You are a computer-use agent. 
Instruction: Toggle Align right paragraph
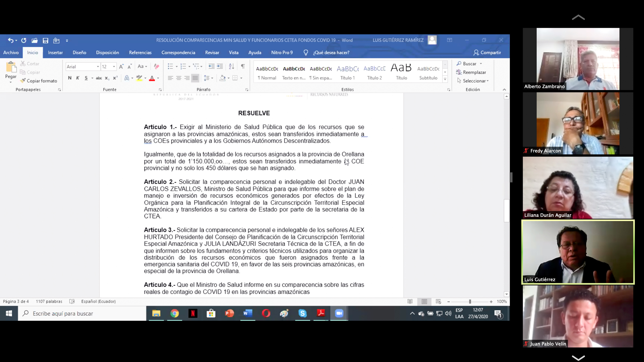tap(187, 78)
